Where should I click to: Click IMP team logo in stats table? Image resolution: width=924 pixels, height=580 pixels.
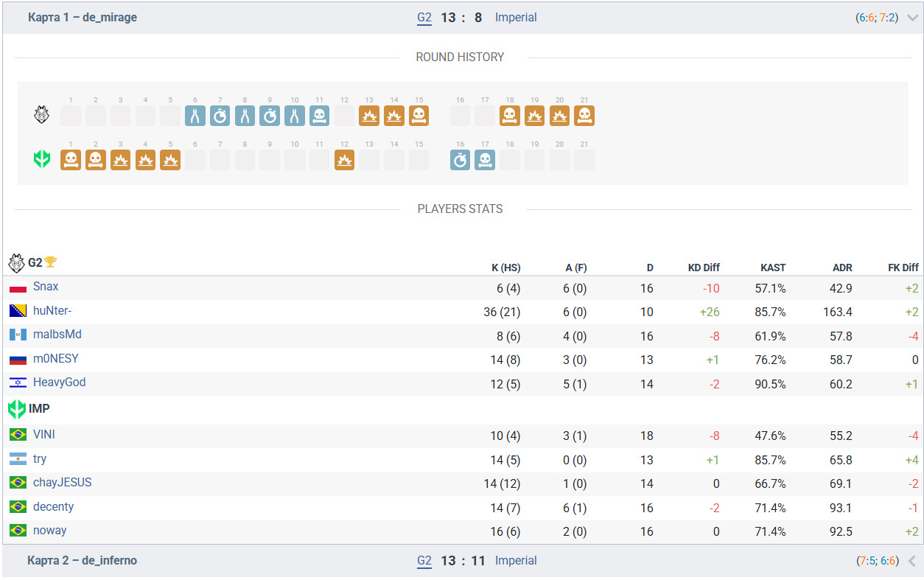pos(17,409)
